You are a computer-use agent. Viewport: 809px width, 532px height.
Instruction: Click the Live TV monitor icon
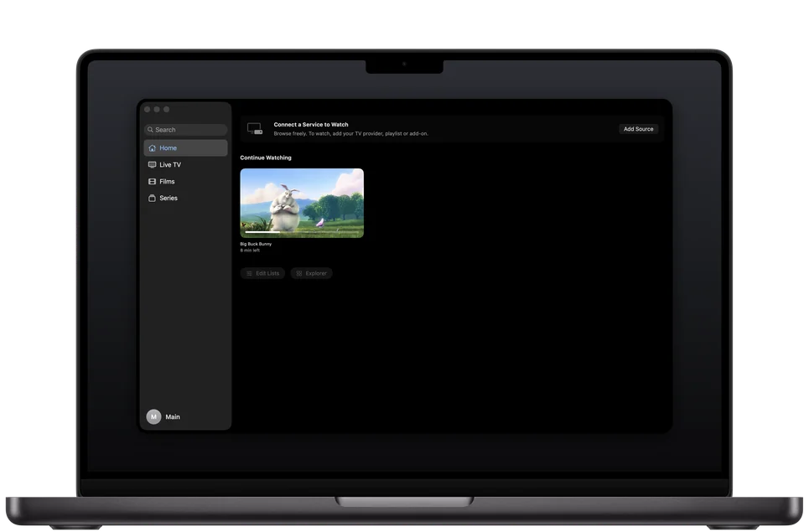(153, 165)
